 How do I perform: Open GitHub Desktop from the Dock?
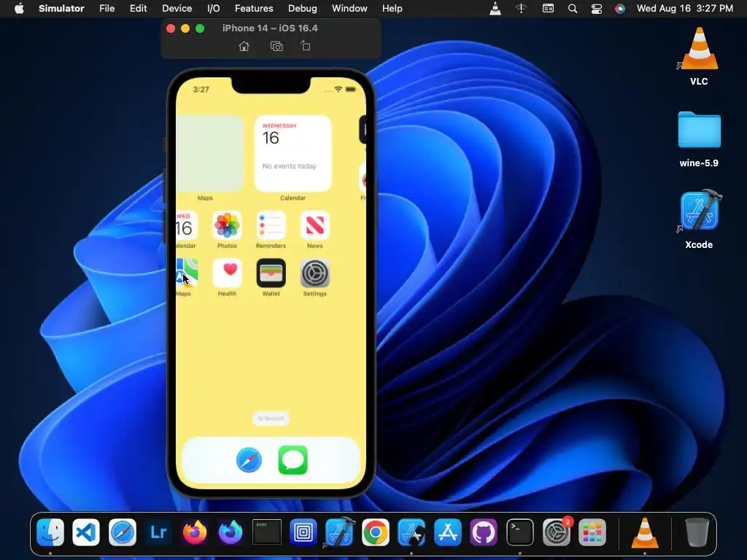click(x=484, y=532)
